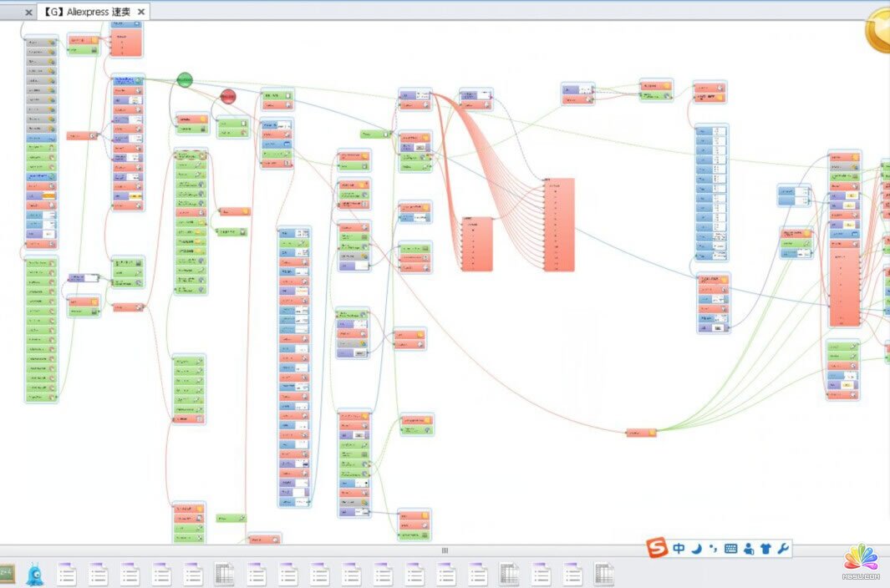This screenshot has width=890, height=588.
Task: Click the gold play button at top right
Action: [x=880, y=31]
